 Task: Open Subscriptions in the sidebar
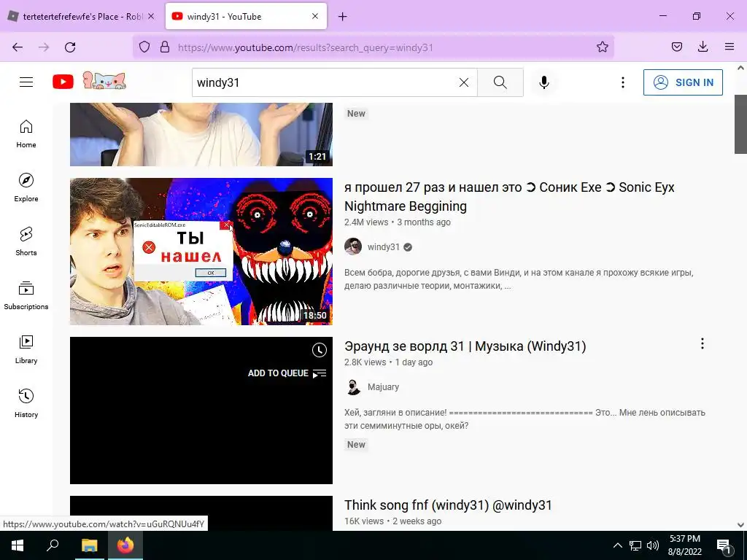point(26,295)
